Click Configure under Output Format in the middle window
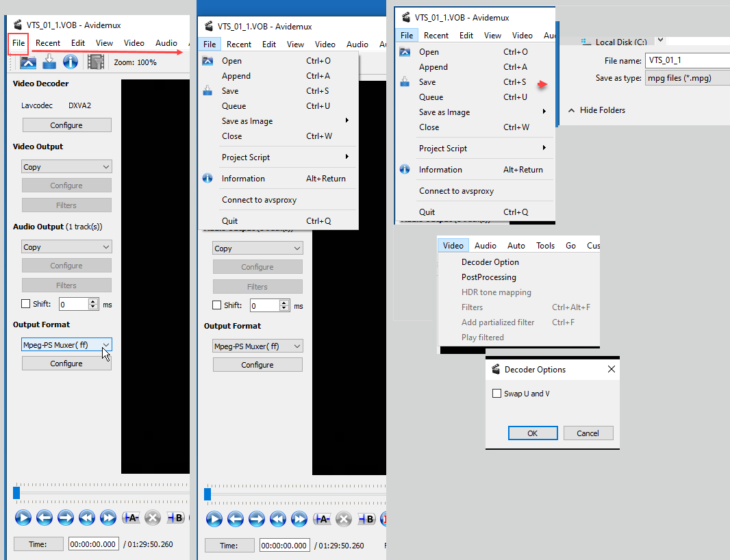The image size is (730, 560). click(257, 365)
